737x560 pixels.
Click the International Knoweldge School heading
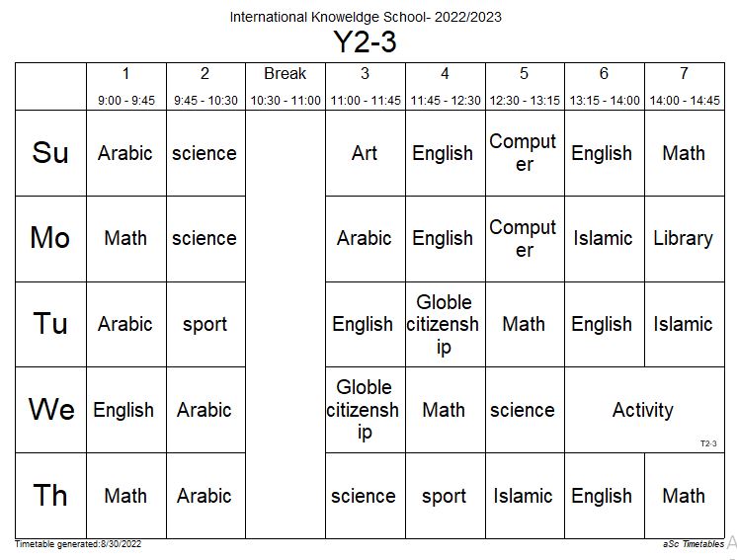tap(366, 17)
